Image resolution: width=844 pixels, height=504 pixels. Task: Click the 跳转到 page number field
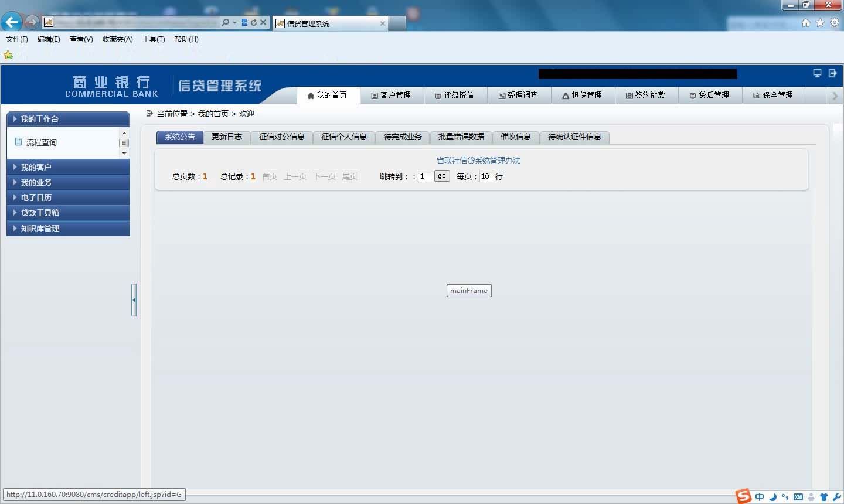(426, 176)
